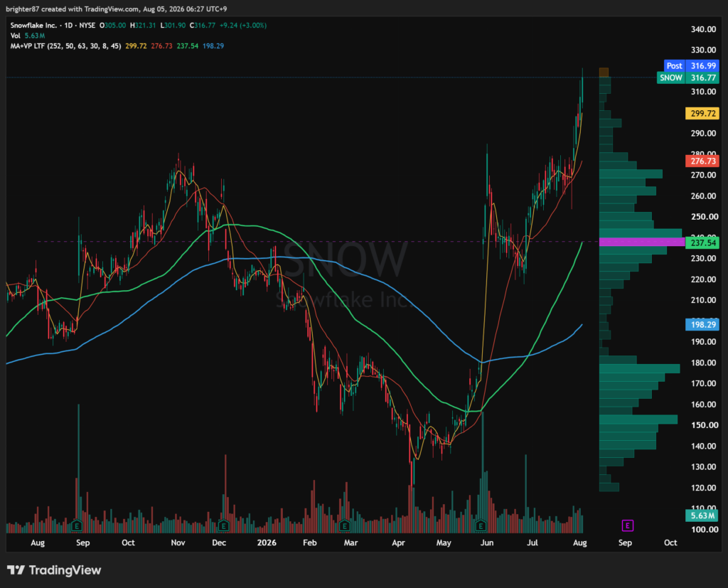Screen dimensions: 728x588
Task: Click the high value H321.31
Action: coord(143,26)
